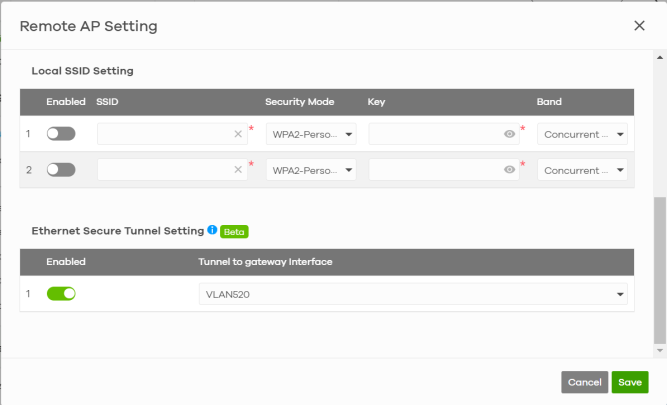Clear the SSID field in row 2
The image size is (667, 405).
tap(238, 170)
